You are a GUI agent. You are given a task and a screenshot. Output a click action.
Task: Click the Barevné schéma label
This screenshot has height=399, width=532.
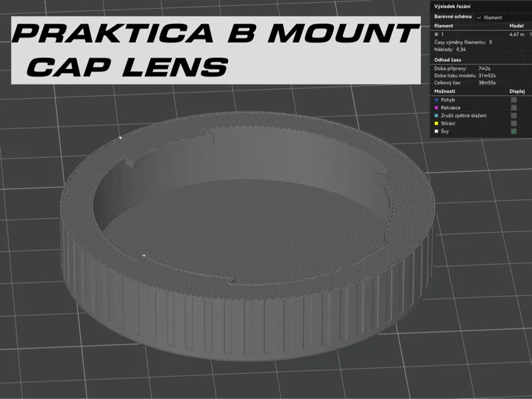[x=453, y=17]
